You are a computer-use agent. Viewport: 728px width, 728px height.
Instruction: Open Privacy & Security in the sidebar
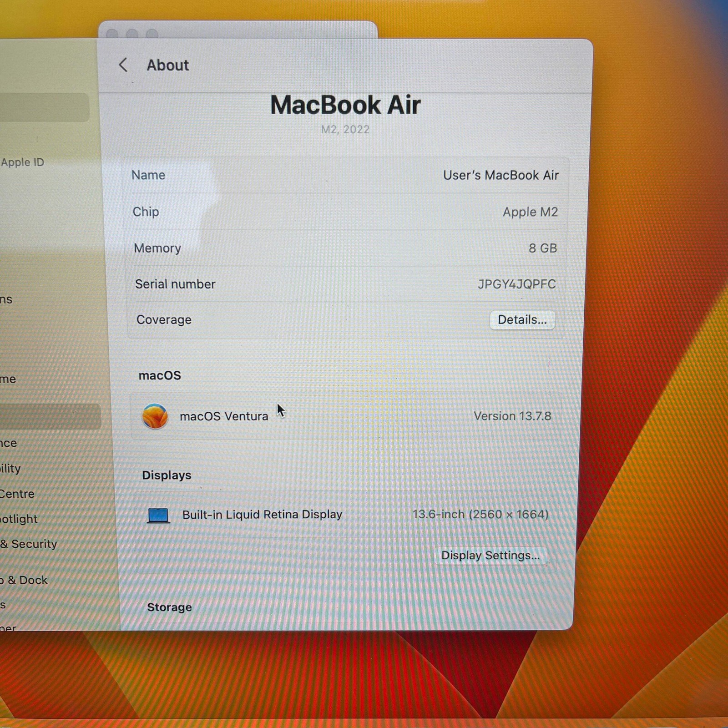point(28,544)
